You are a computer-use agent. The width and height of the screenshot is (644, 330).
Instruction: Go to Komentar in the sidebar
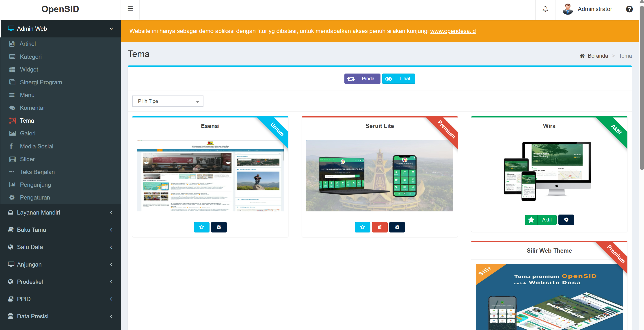click(61, 108)
